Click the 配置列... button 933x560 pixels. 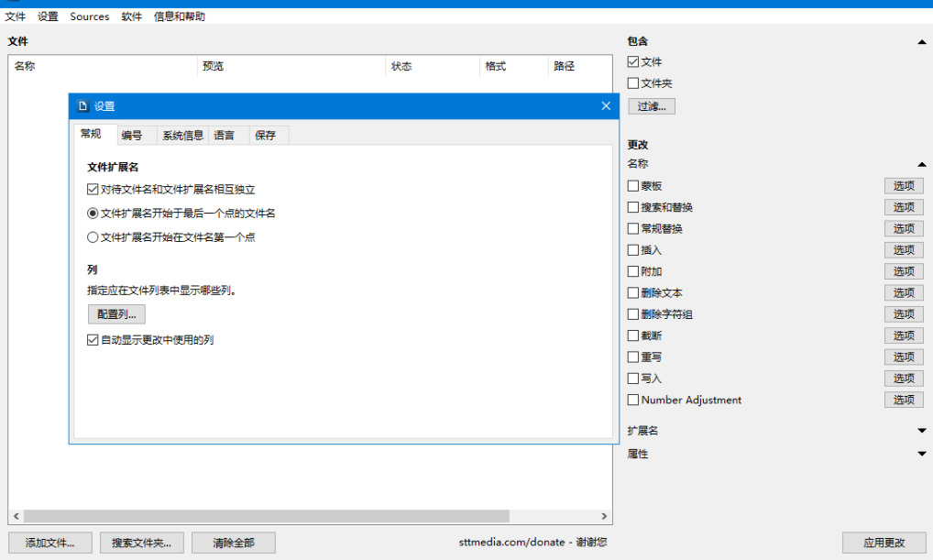(x=116, y=314)
